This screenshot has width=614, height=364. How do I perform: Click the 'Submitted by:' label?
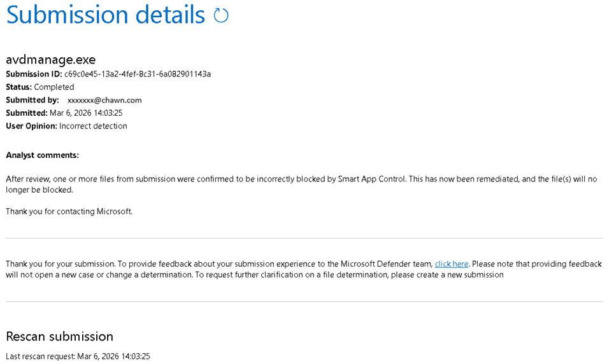(32, 100)
